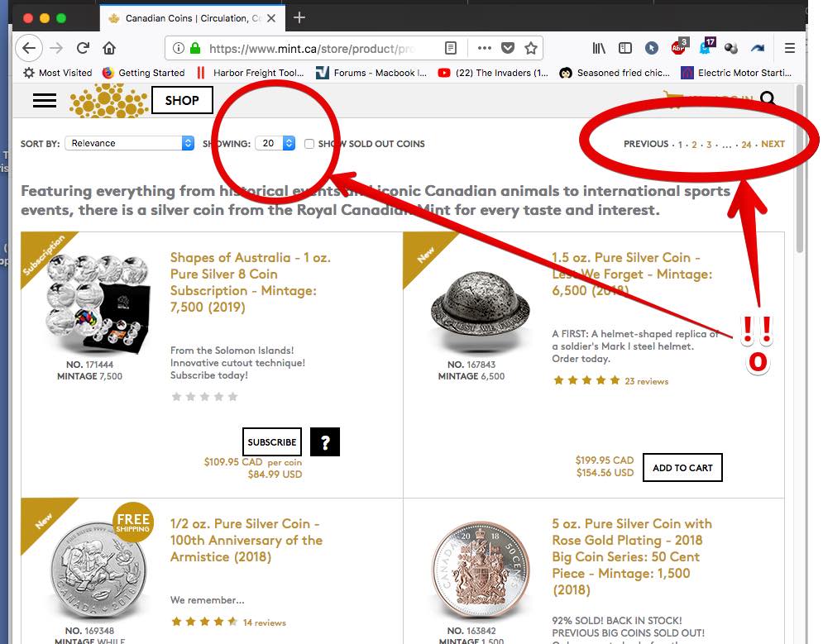Open Adblock Plus extension icon

679,46
